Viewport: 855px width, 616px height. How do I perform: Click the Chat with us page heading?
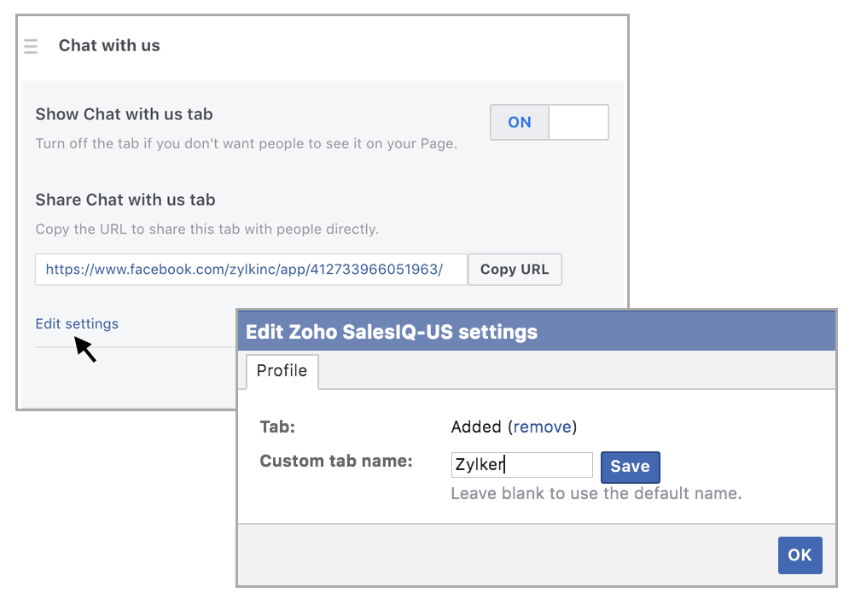(x=109, y=46)
